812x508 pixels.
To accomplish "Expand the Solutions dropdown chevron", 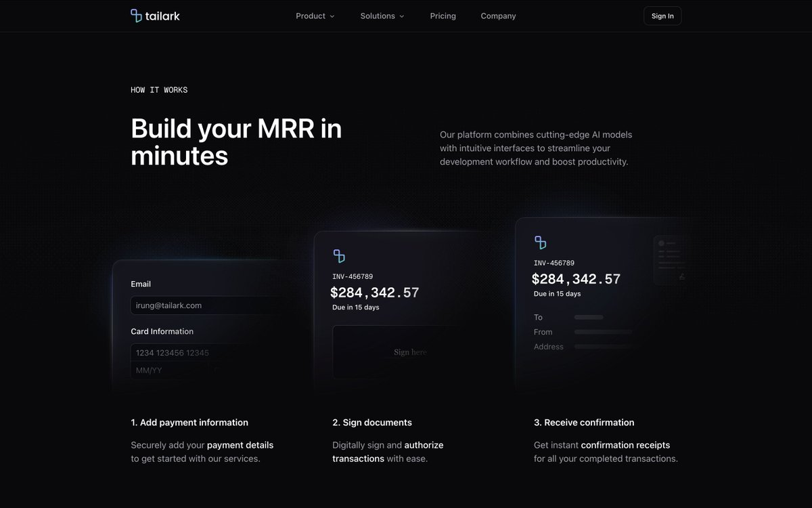I will pyautogui.click(x=402, y=16).
